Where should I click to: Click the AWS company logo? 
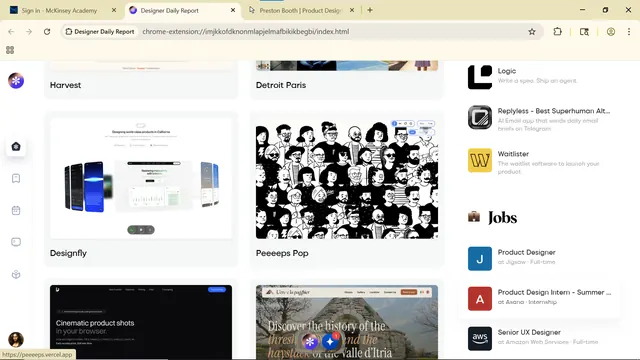tap(480, 338)
